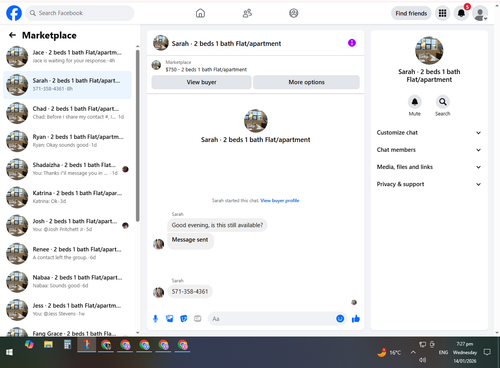
Task: Open Shadaizha 2 beds 1 bath conversation
Action: (67, 169)
